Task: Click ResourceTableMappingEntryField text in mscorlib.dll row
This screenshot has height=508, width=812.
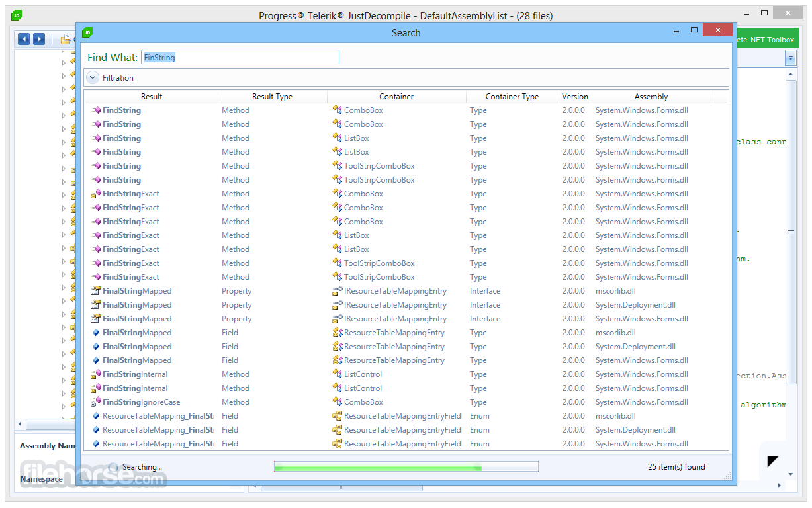Action: [402, 416]
